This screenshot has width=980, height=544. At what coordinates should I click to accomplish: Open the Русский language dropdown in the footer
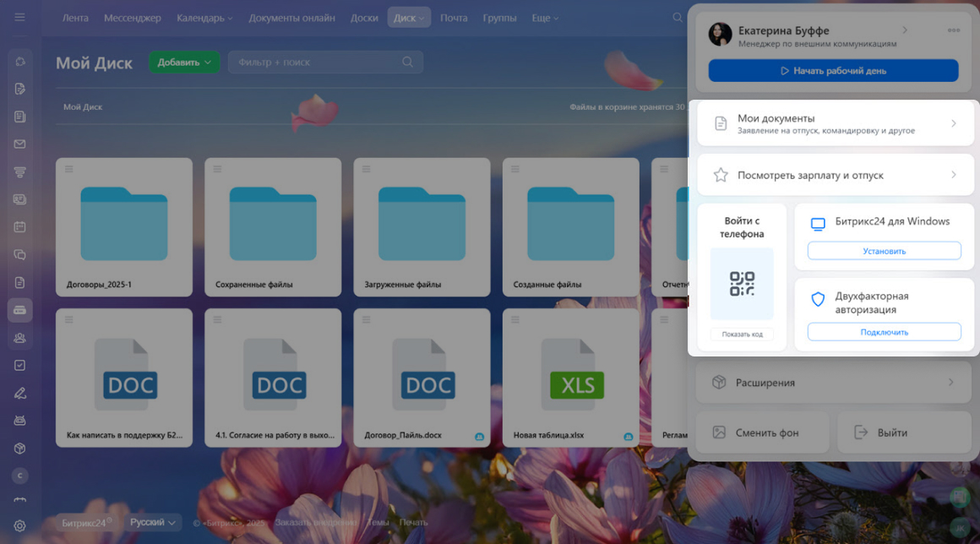click(153, 522)
